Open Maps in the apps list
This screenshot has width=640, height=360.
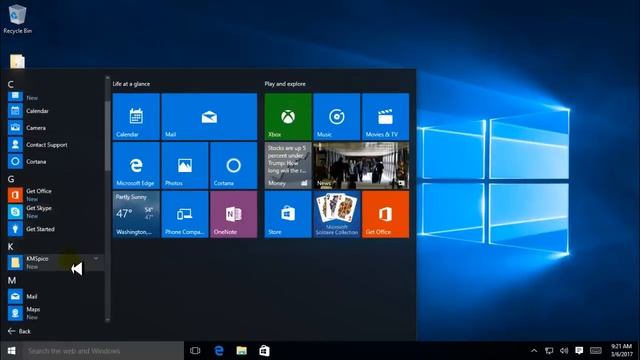(x=56, y=313)
